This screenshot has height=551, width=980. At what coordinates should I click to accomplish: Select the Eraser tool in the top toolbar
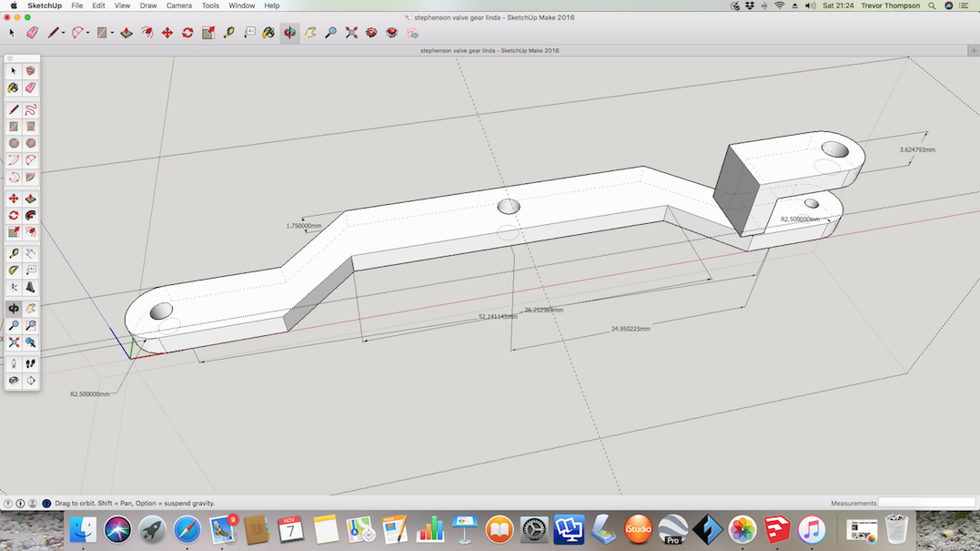tap(32, 33)
